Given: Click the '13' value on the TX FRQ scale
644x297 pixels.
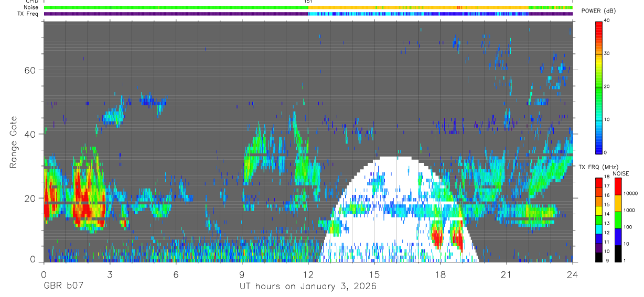Looking at the screenshot, I should (x=607, y=223).
